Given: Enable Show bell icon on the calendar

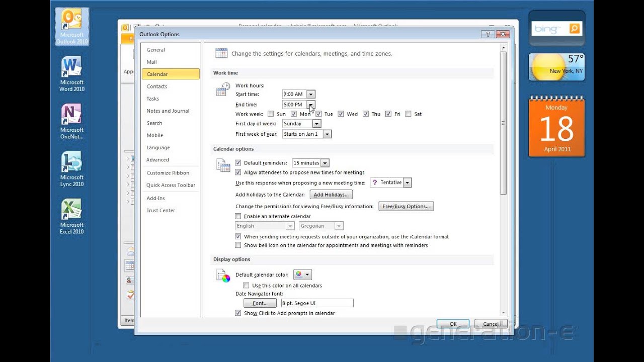Looking at the screenshot, I should [x=238, y=245].
